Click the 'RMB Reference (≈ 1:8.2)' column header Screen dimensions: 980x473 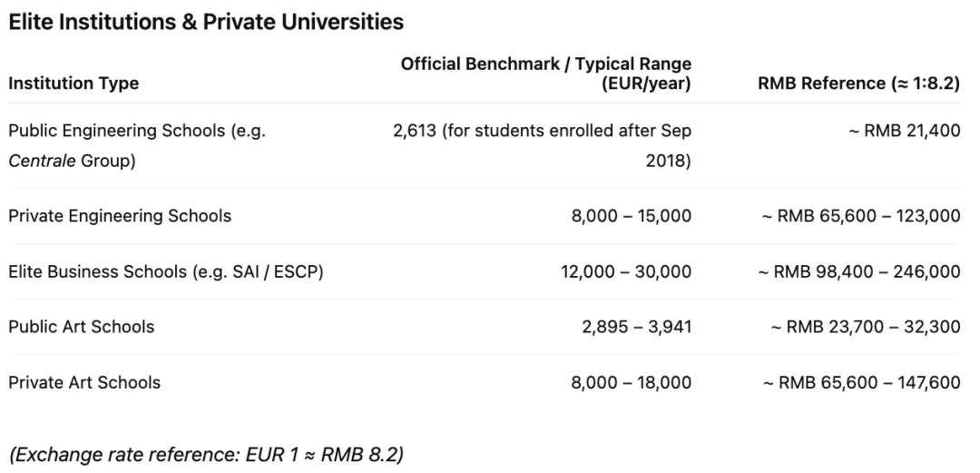pos(858,84)
